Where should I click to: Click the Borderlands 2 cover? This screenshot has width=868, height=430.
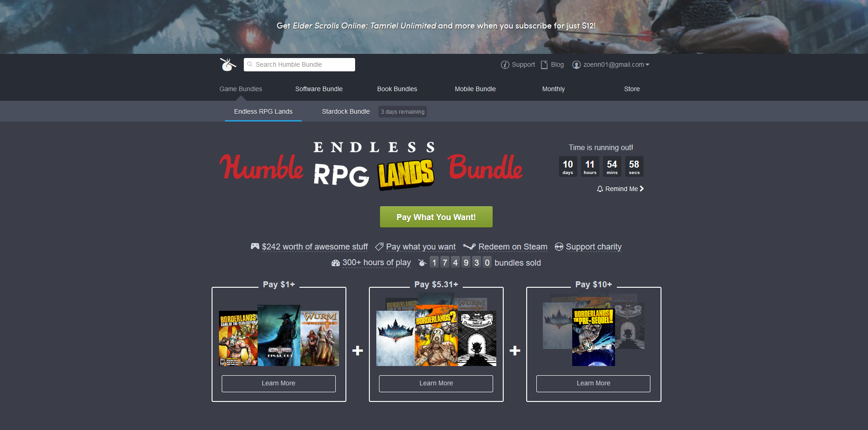tap(436, 335)
